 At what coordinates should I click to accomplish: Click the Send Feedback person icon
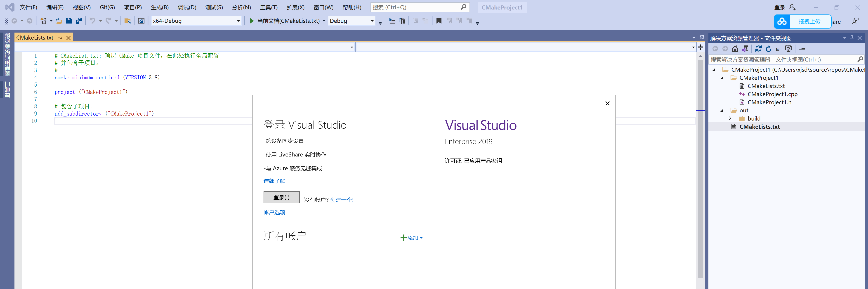pos(855,21)
